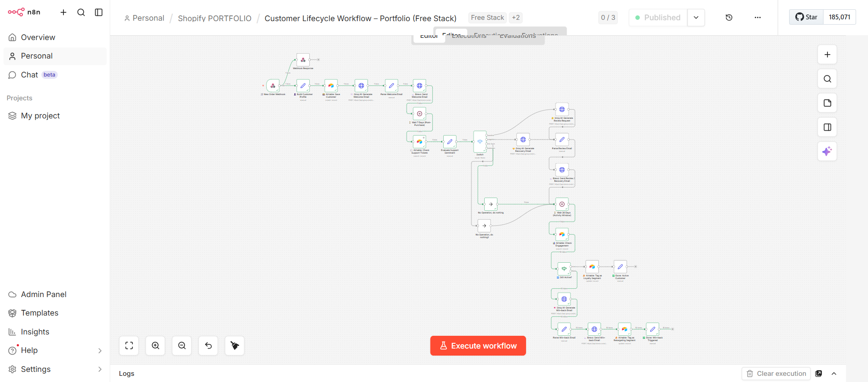The image size is (868, 382).
Task: Open workflow history clock icon
Action: pos(729,18)
